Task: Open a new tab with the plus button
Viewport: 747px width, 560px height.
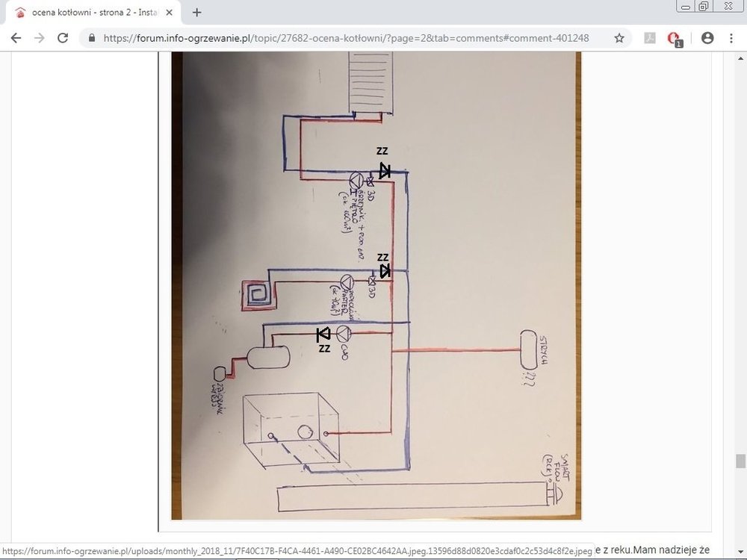Action: [197, 12]
